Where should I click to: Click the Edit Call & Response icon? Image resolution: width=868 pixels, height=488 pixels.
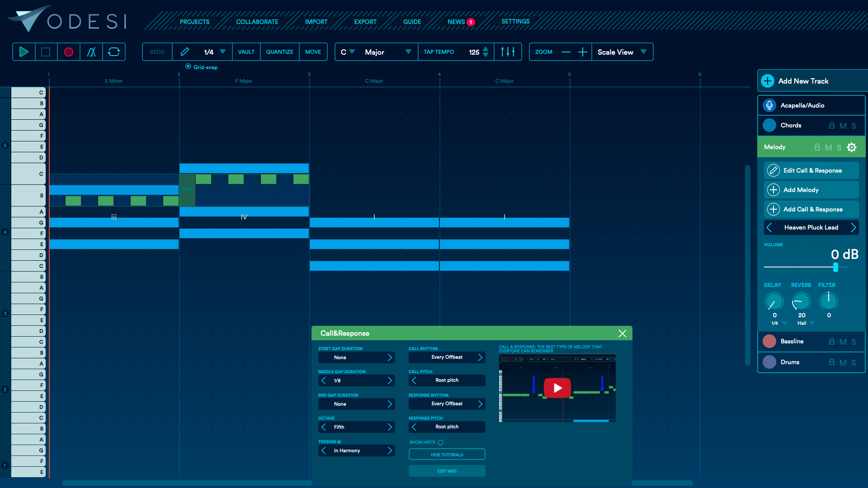click(772, 170)
